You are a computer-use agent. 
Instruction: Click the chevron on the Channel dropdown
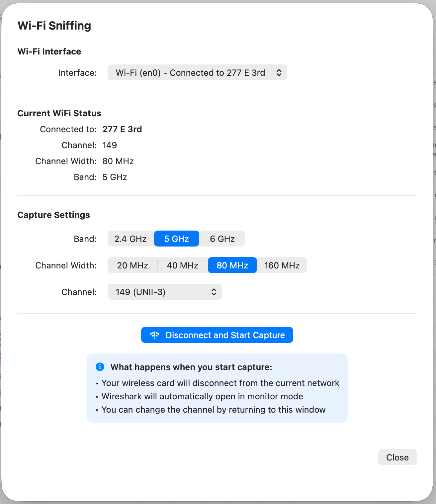[x=215, y=292]
